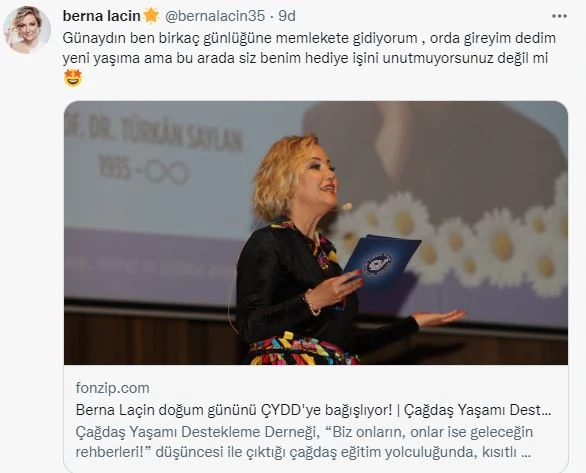Click the 9d tweet timestamp

click(x=287, y=16)
